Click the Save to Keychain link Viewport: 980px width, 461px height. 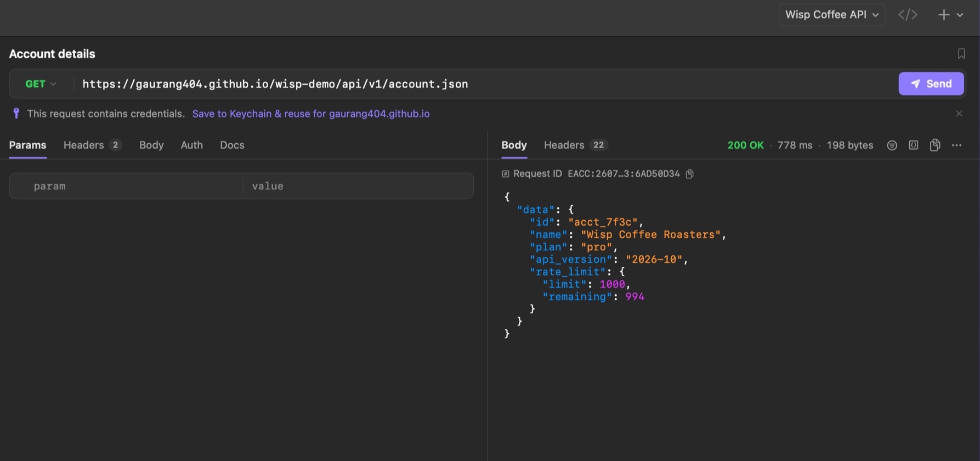[310, 114]
